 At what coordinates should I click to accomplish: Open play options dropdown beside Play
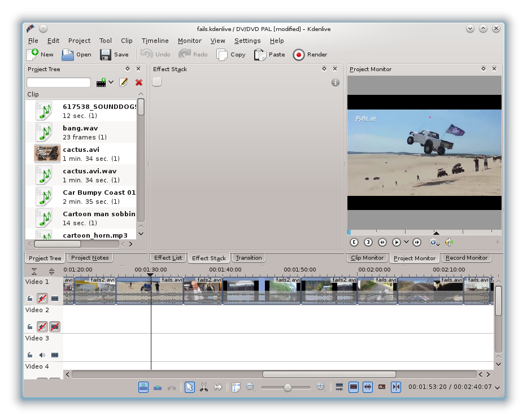tap(406, 242)
